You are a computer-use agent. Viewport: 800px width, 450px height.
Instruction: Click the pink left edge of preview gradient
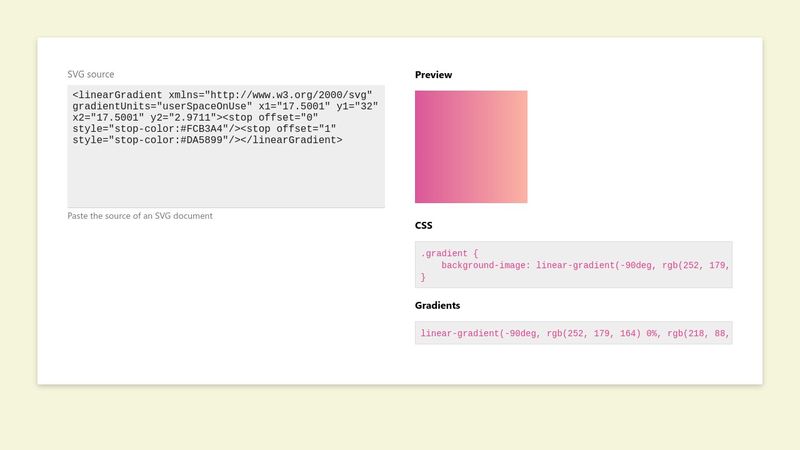418,147
